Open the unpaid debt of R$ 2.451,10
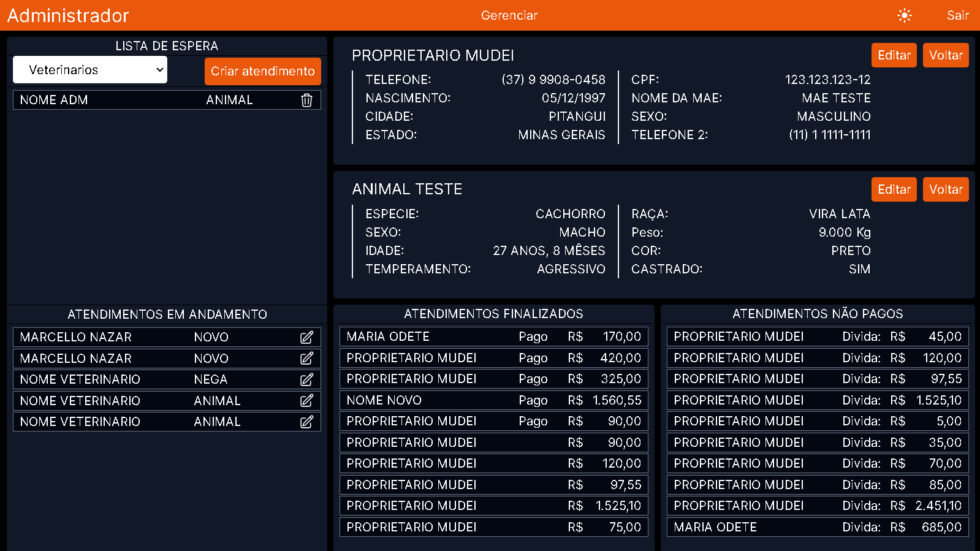The height and width of the screenshot is (551, 980). [817, 506]
